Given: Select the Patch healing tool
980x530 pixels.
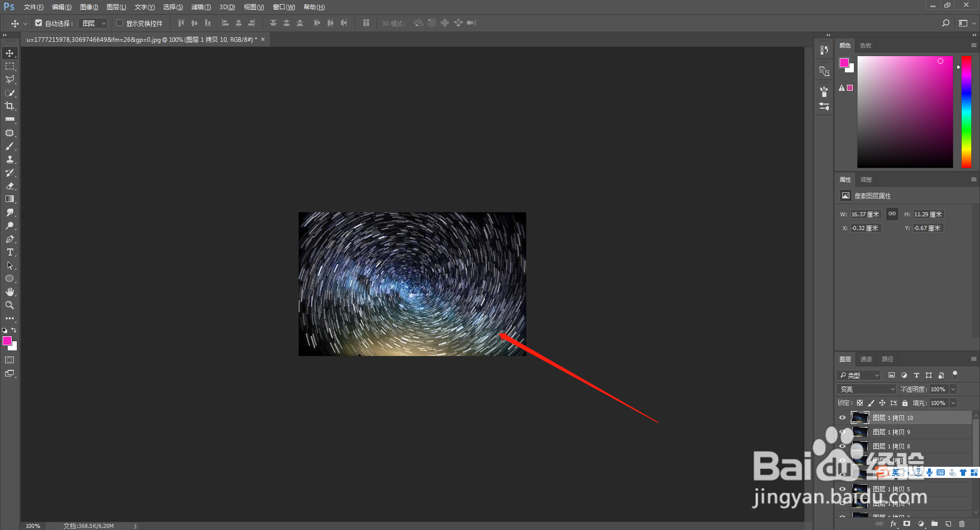Looking at the screenshot, I should (x=10, y=133).
